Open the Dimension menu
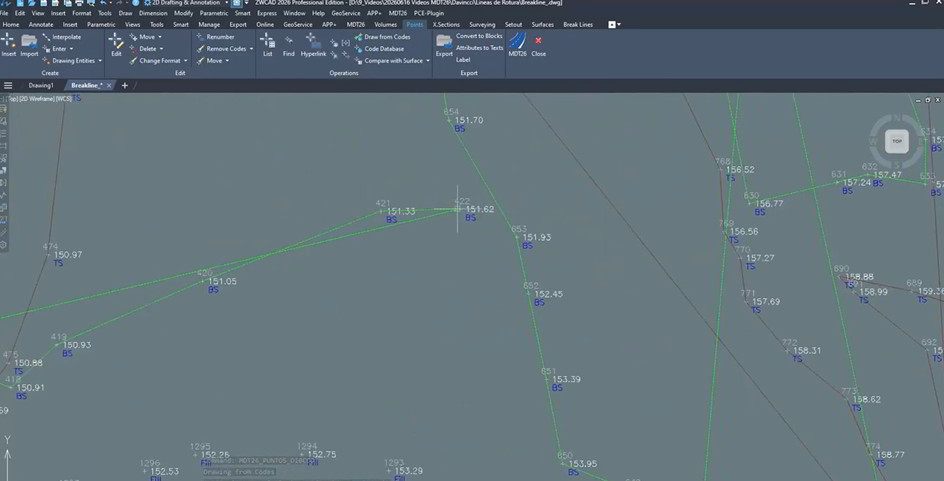This screenshot has width=944, height=481. tap(154, 13)
